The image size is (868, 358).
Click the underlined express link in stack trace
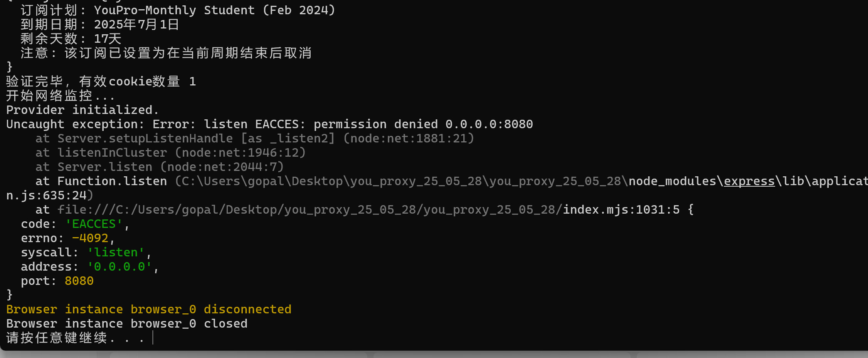(749, 181)
